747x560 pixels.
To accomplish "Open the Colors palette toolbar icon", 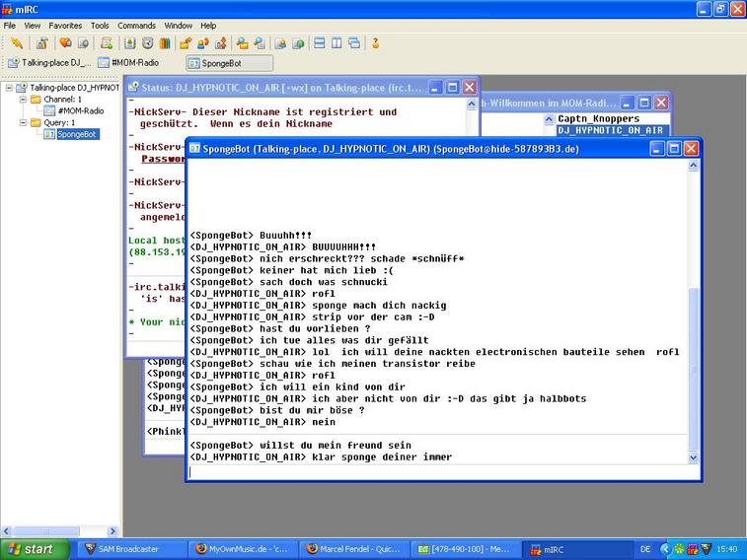I will pyautogui.click(x=165, y=43).
